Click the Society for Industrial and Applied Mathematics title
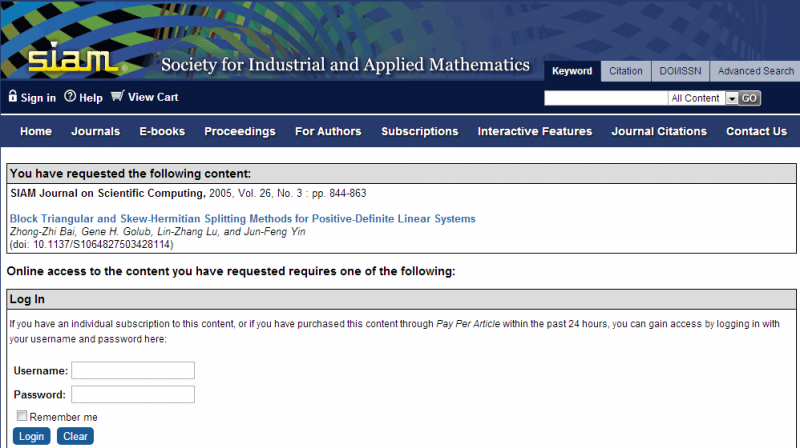 point(345,65)
